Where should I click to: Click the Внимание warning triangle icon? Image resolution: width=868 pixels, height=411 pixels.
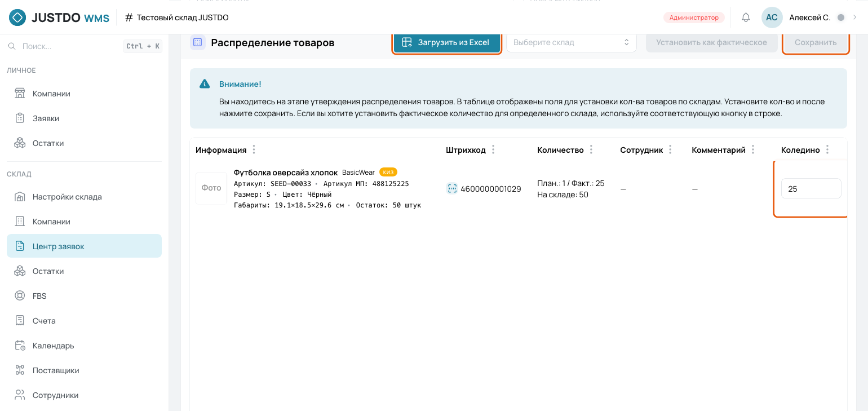(x=205, y=84)
